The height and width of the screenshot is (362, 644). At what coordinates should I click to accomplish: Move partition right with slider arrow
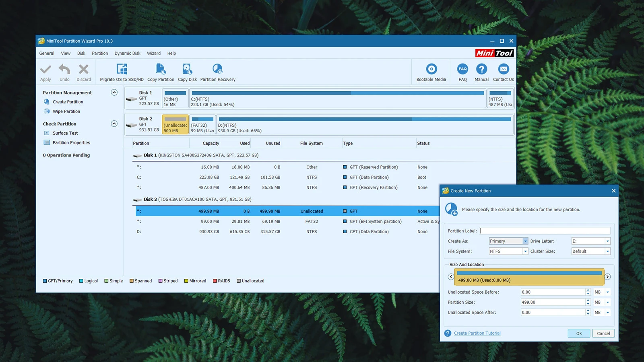(x=608, y=277)
